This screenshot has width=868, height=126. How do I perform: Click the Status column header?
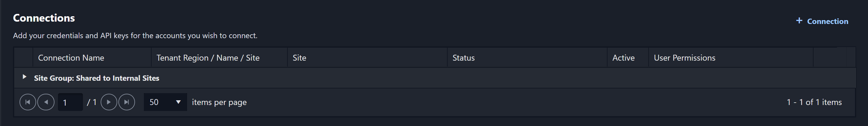click(x=463, y=58)
